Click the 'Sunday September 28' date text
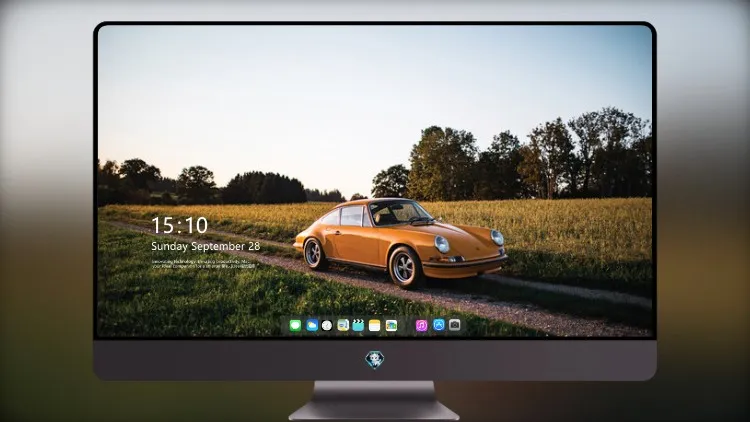 tap(206, 246)
